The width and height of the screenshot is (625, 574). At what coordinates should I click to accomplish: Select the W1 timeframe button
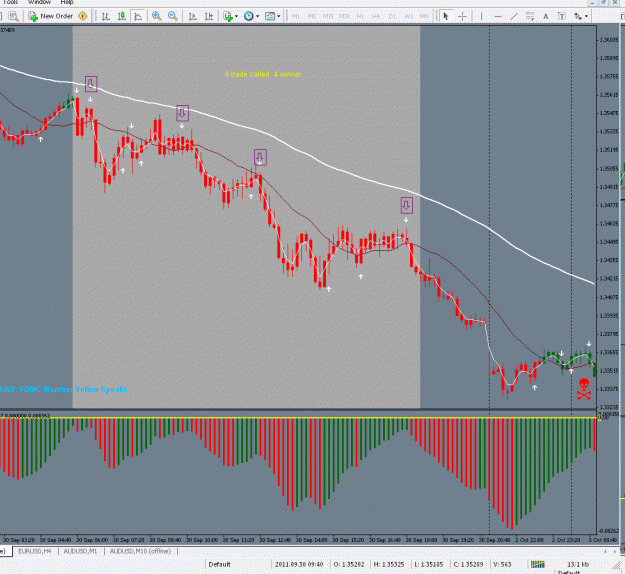tap(409, 16)
